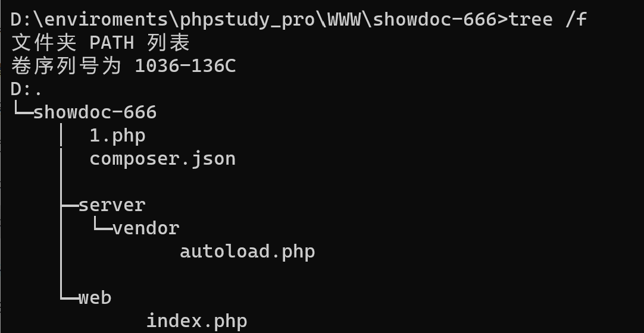Click the '文件夹 PATH 列表' header line
644x333 pixels.
[x=100, y=43]
